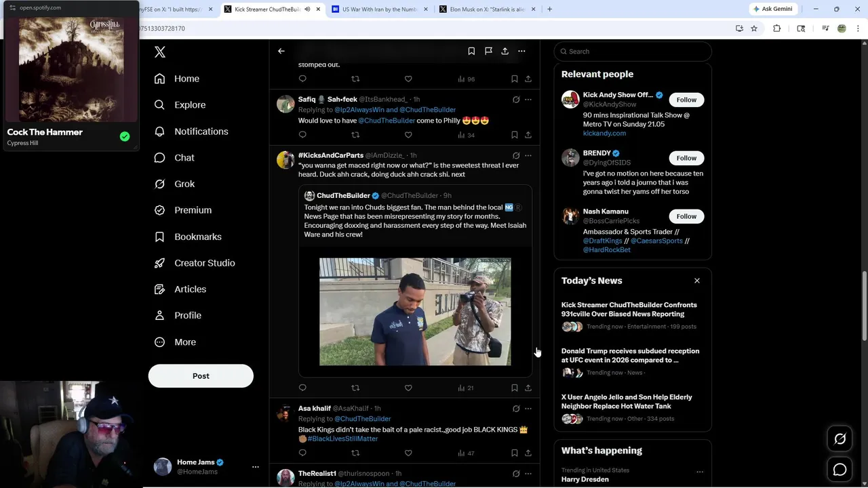Screen dimensions: 868x488
Task: Reply to #KicksAndCarParts tweet
Action: pyautogui.click(x=302, y=388)
